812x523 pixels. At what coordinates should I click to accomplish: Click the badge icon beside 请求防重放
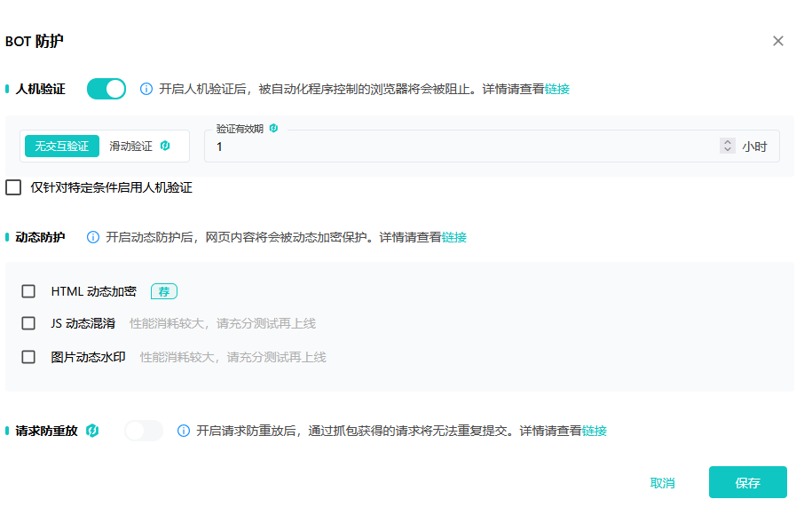[x=92, y=431]
